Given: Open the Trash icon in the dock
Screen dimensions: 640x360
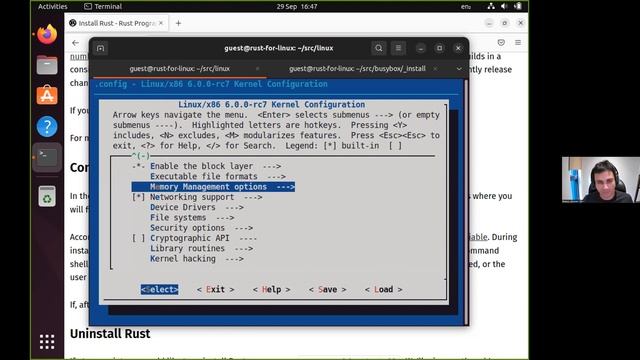Looking at the screenshot, I should (47, 196).
